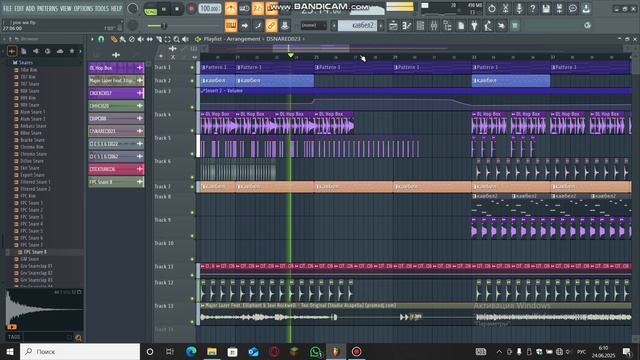
Task: Mute Track 12 with its green dot
Action: [192, 298]
